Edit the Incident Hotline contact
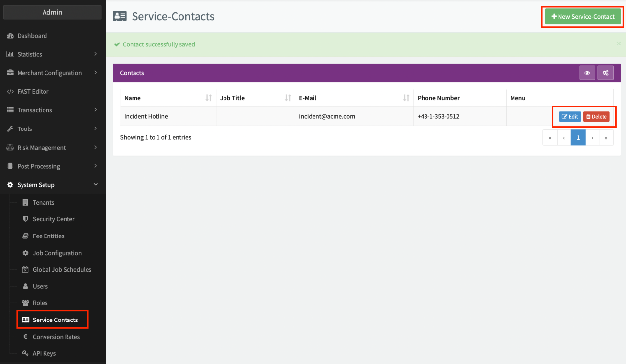 click(x=570, y=117)
